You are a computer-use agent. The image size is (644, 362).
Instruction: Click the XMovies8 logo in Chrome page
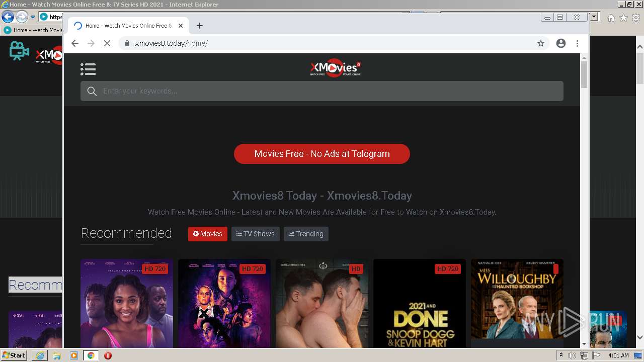(x=336, y=68)
